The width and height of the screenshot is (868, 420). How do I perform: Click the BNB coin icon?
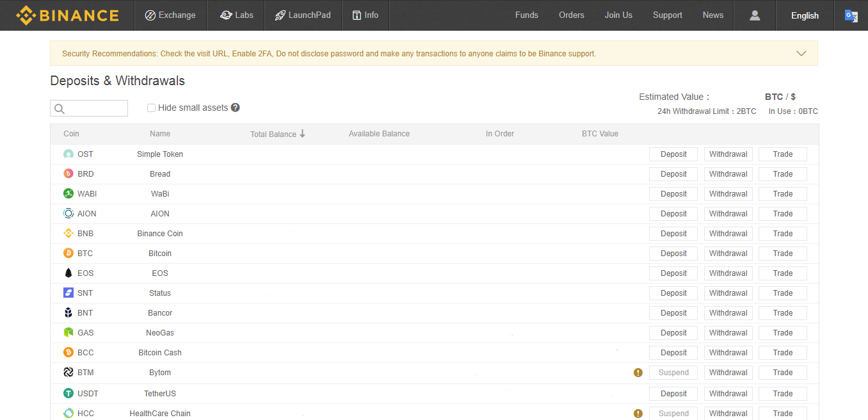point(68,234)
